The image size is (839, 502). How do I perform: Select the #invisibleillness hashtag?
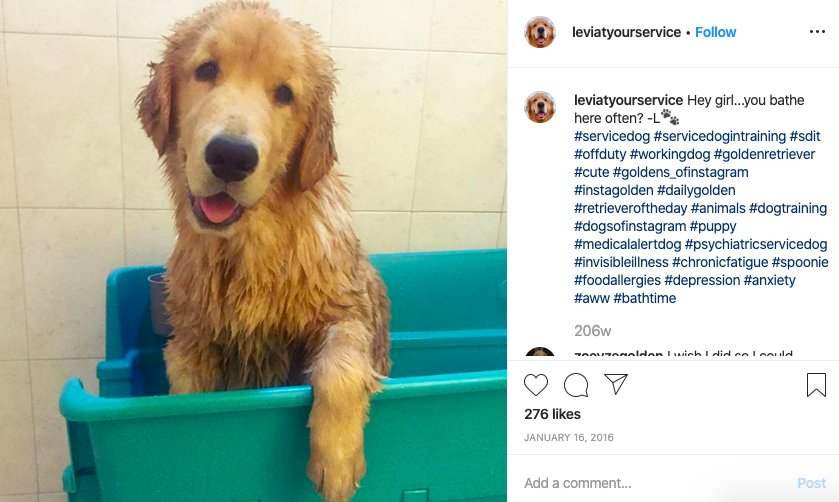[621, 262]
